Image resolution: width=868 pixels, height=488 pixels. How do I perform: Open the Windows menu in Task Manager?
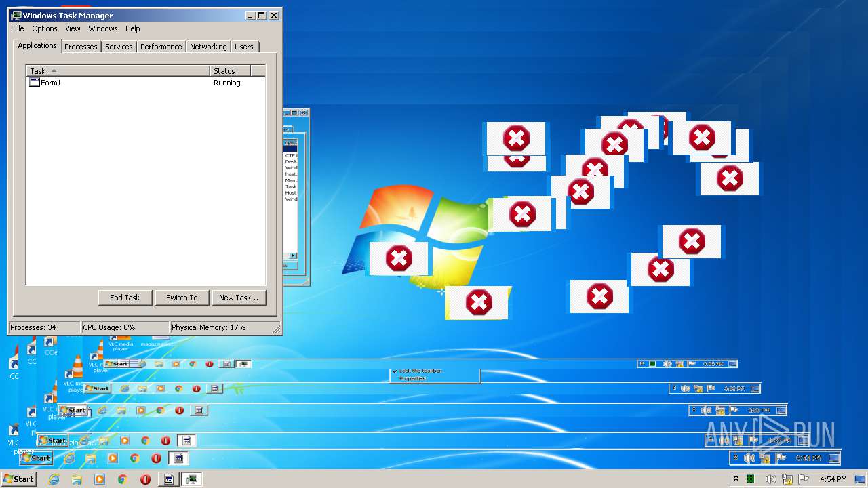coord(103,28)
